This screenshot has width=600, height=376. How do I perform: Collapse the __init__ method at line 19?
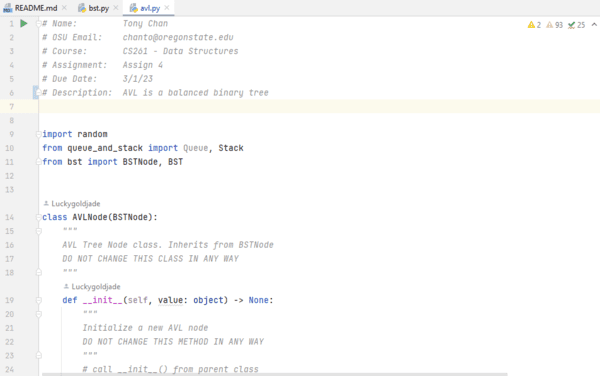click(x=38, y=300)
